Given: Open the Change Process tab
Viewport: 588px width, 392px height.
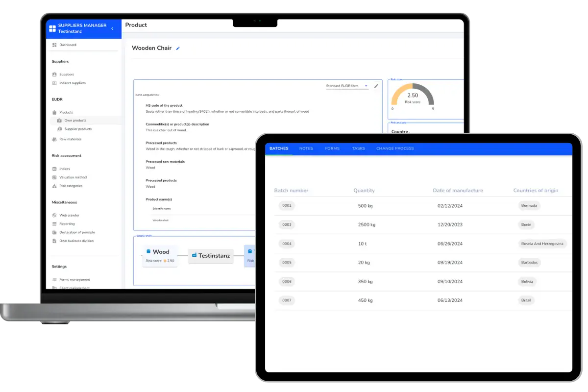Looking at the screenshot, I should point(394,148).
